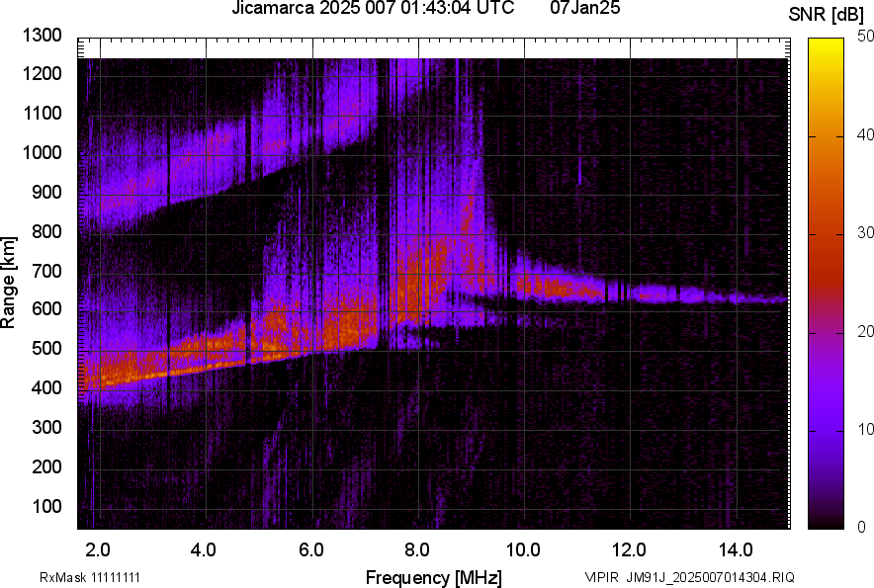Click the 'Range [km]' axis label
The width and height of the screenshot is (874, 588).
point(8,283)
